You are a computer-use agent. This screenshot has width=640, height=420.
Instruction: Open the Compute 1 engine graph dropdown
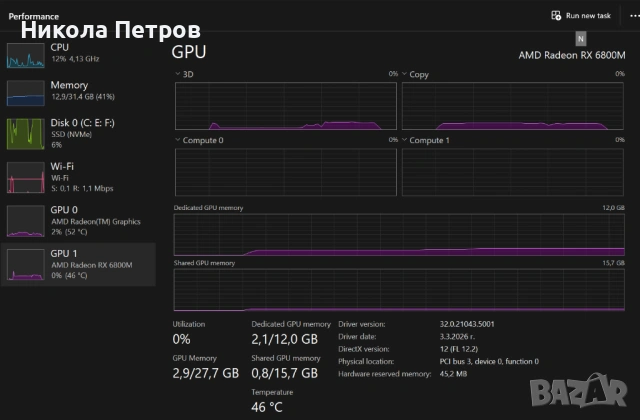(404, 140)
